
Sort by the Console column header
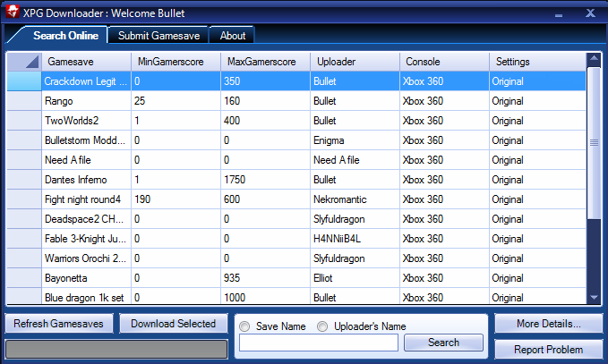point(445,62)
